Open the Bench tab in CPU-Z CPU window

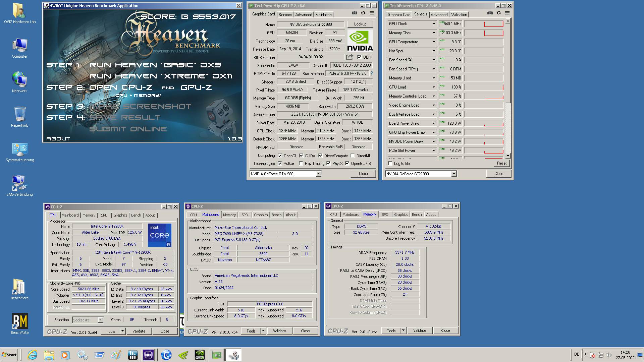(x=136, y=215)
